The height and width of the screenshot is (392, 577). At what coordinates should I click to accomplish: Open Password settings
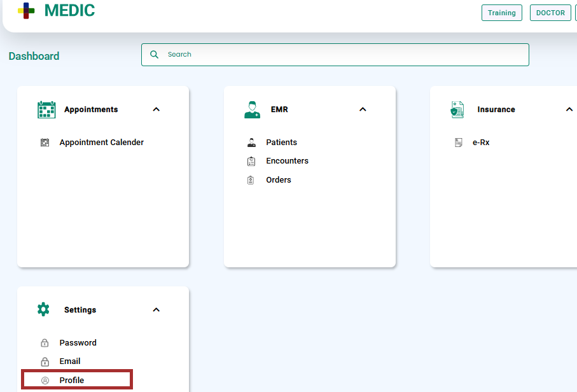(x=78, y=342)
